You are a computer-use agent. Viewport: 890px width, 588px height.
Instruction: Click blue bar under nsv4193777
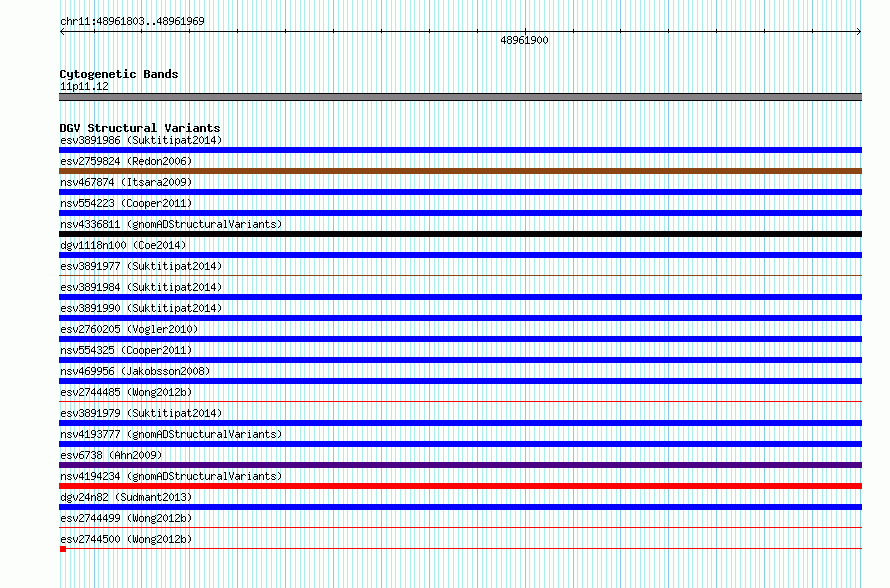(460, 444)
